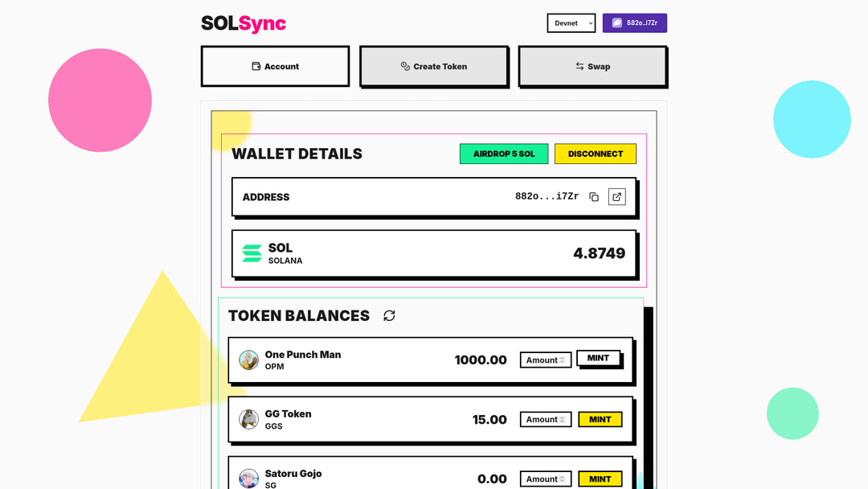868x489 pixels.
Task: Open address in explorer via external link icon
Action: (616, 196)
